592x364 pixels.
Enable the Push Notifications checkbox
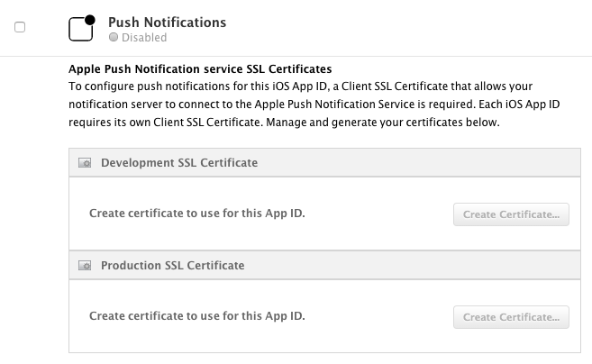(x=20, y=27)
